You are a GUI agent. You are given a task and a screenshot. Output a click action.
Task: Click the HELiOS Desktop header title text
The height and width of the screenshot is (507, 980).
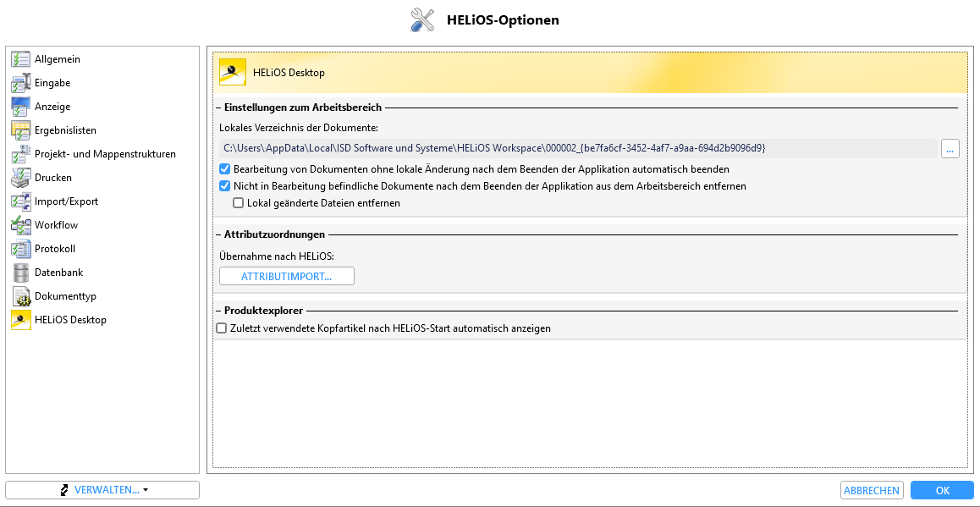(289, 73)
